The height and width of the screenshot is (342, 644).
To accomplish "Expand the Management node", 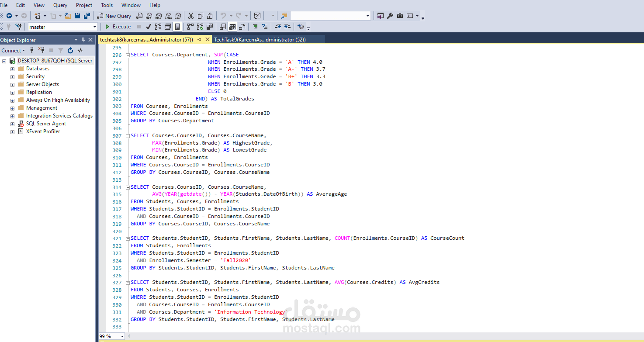I will 12,108.
